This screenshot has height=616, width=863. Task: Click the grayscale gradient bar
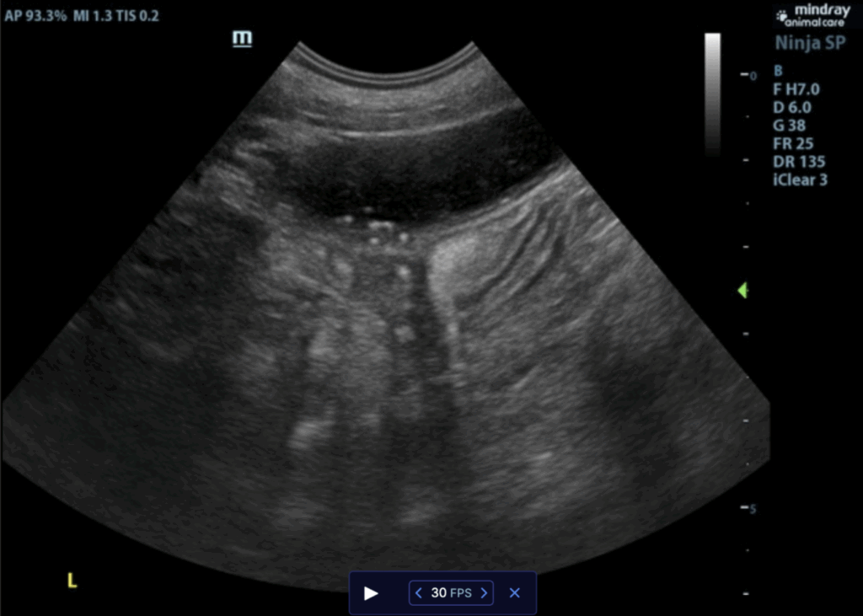(x=712, y=93)
